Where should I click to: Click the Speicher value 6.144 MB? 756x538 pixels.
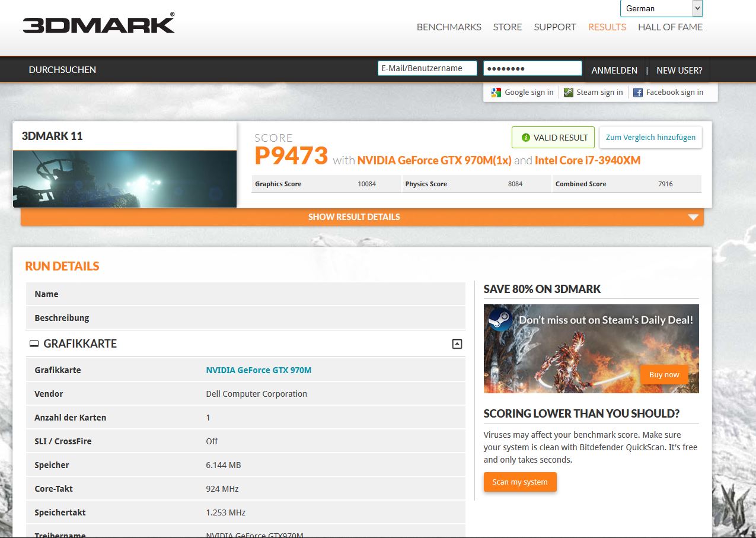click(x=224, y=465)
